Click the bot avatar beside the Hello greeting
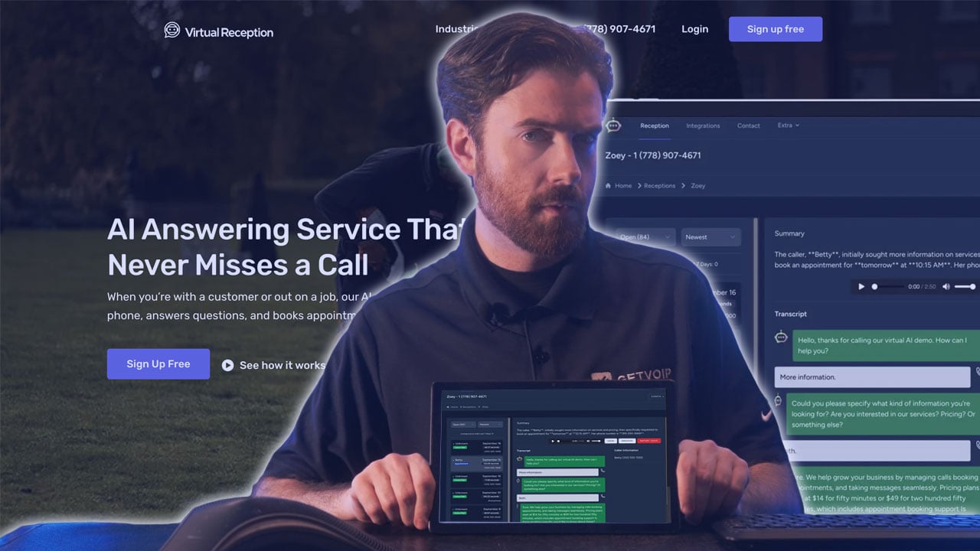Image resolution: width=980 pixels, height=551 pixels. click(x=781, y=337)
